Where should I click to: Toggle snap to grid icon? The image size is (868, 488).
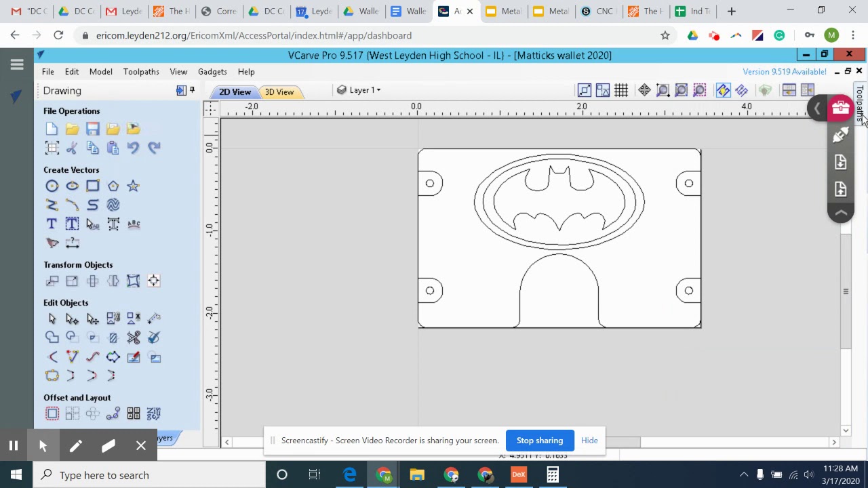[x=621, y=90]
